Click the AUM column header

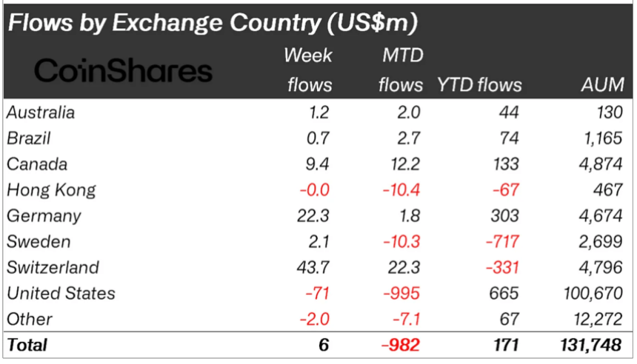point(602,85)
